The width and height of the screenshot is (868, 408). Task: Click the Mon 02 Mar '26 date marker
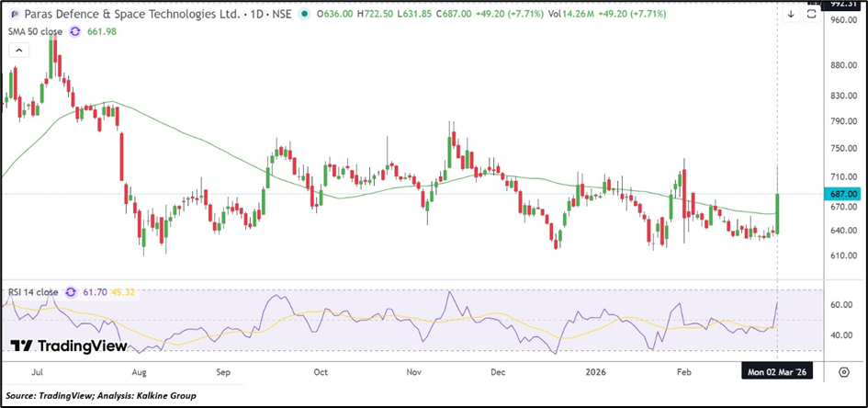pos(777,372)
